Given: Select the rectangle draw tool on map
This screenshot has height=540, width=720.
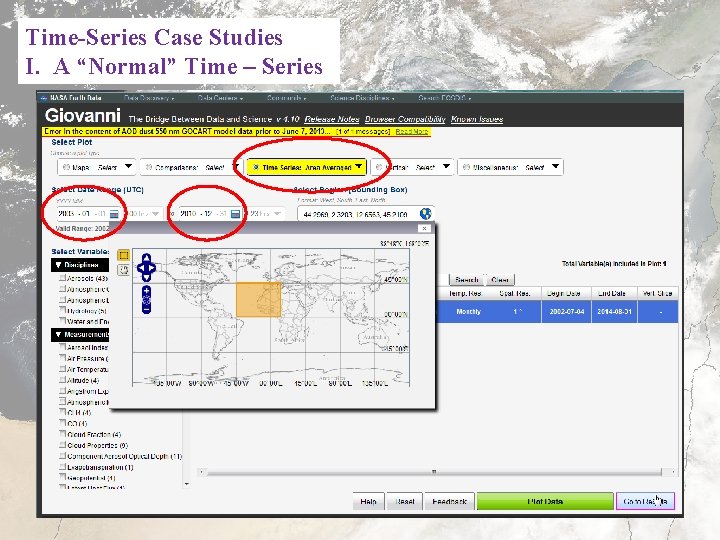Looking at the screenshot, I should point(124,255).
